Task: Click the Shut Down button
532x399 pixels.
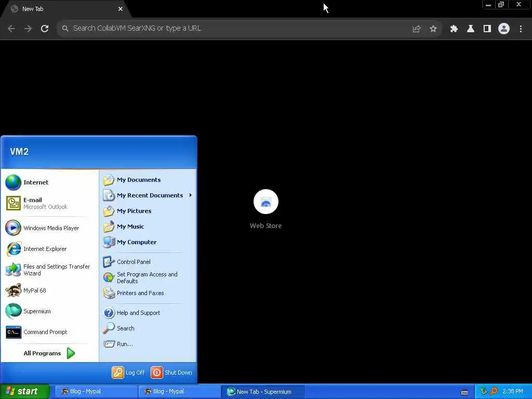Action: click(171, 373)
